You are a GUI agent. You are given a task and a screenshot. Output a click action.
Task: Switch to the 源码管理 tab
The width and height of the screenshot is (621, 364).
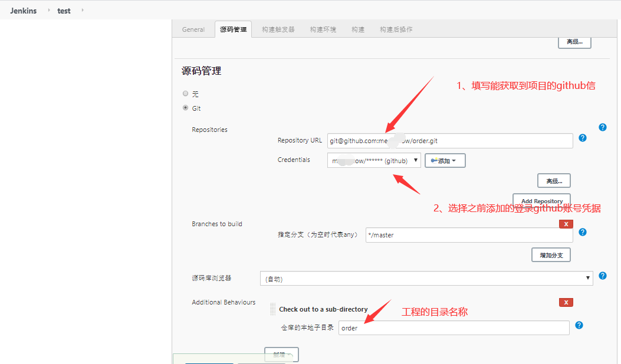coord(234,29)
